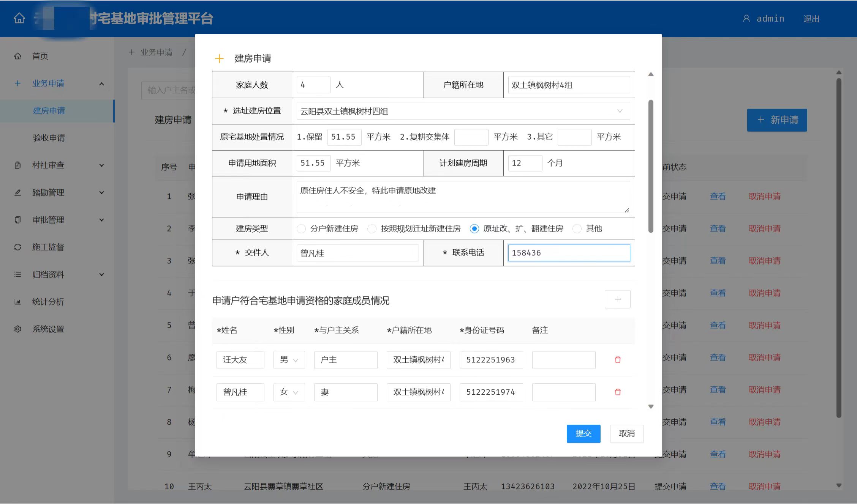Open the 选址建房位置 dropdown

pyautogui.click(x=463, y=111)
